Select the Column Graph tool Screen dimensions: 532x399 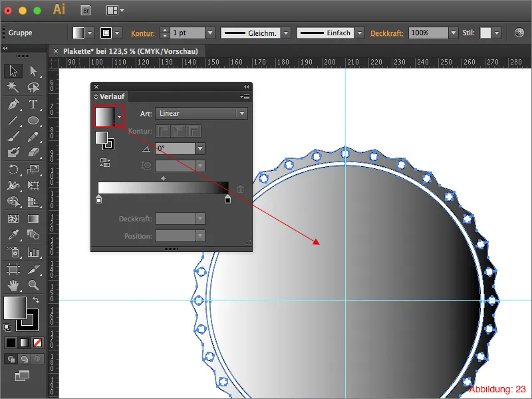tap(33, 252)
